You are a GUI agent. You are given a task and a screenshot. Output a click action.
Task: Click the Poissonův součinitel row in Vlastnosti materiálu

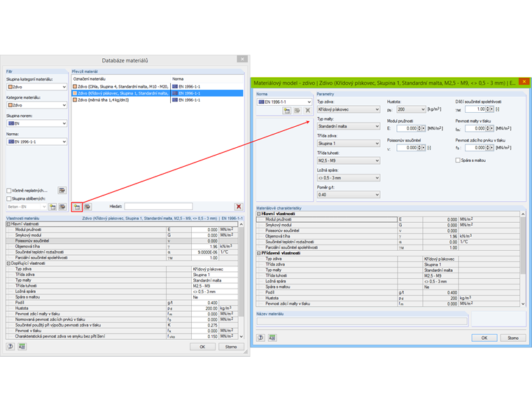[x=122, y=241]
